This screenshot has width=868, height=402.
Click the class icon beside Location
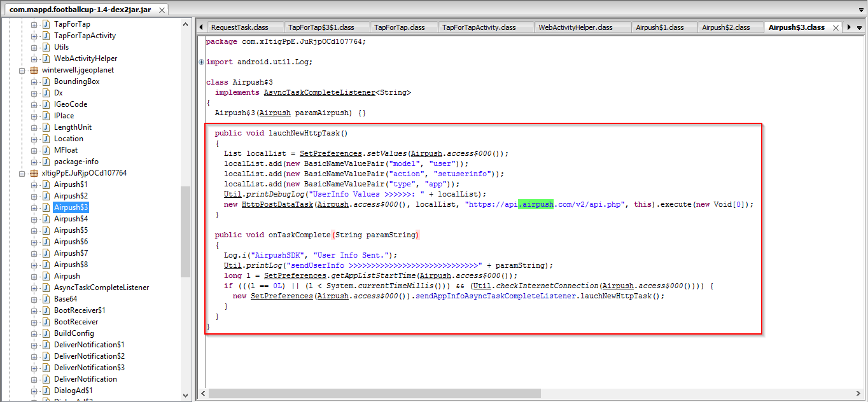pos(46,139)
